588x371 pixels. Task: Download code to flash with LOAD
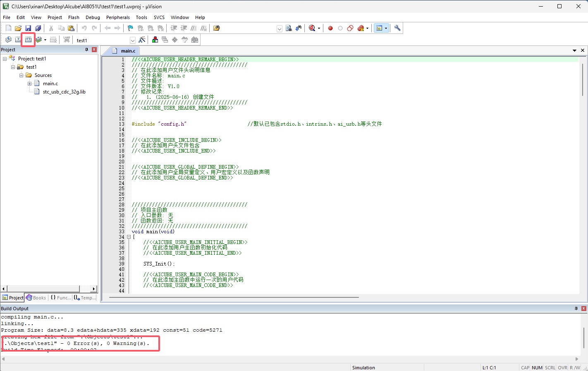click(x=67, y=40)
